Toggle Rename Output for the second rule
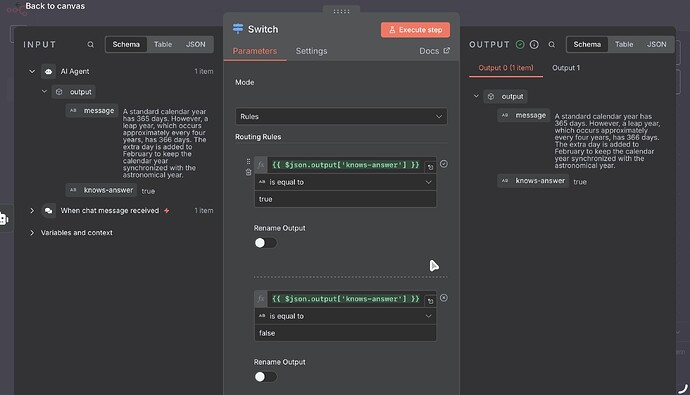This screenshot has height=395, width=690. click(x=265, y=377)
